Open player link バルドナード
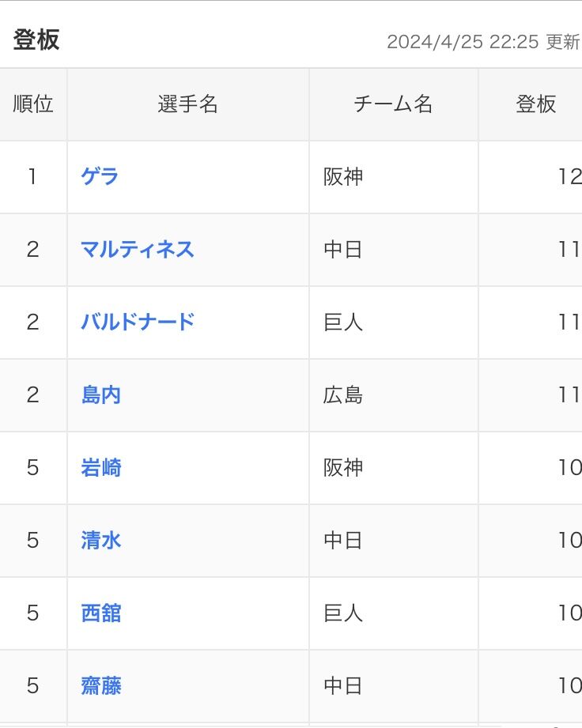 (x=138, y=322)
